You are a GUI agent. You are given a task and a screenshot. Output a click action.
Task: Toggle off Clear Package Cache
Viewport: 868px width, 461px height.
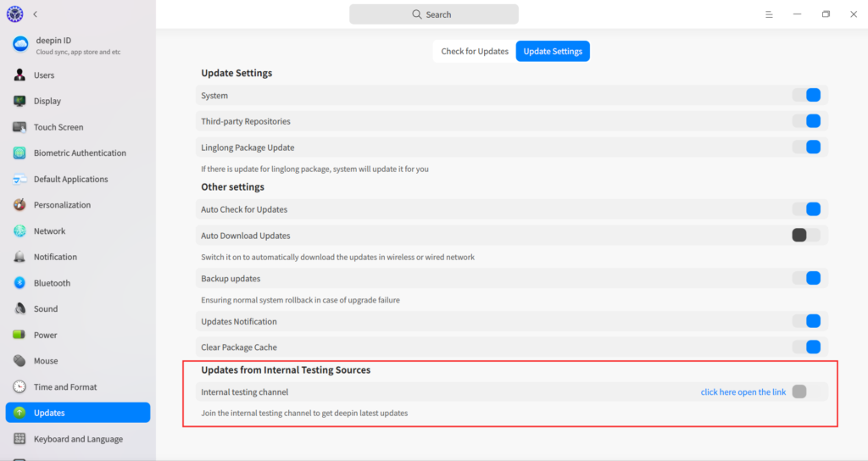click(x=807, y=347)
